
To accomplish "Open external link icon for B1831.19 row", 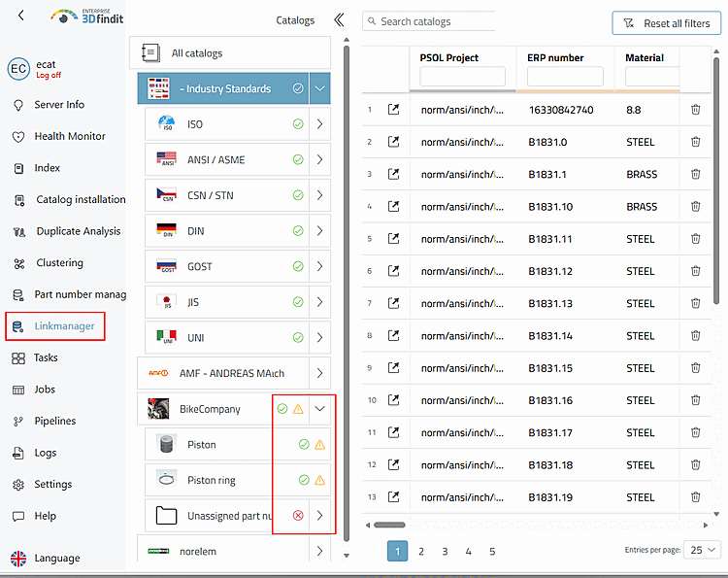I will pos(393,497).
